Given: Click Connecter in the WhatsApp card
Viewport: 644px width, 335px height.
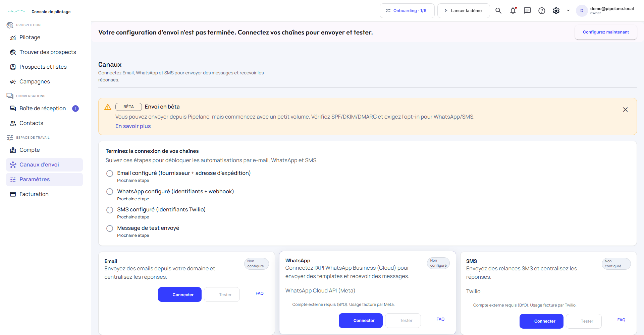Looking at the screenshot, I should click(x=361, y=321).
